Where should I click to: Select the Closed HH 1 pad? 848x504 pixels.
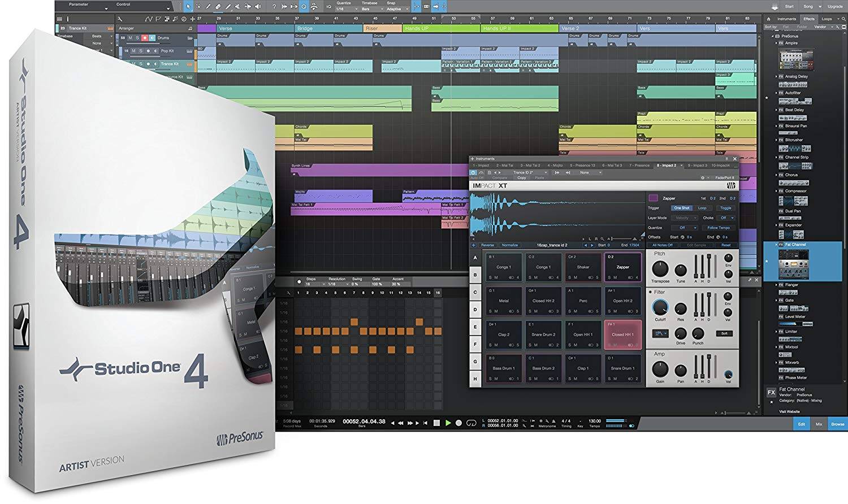coord(622,334)
